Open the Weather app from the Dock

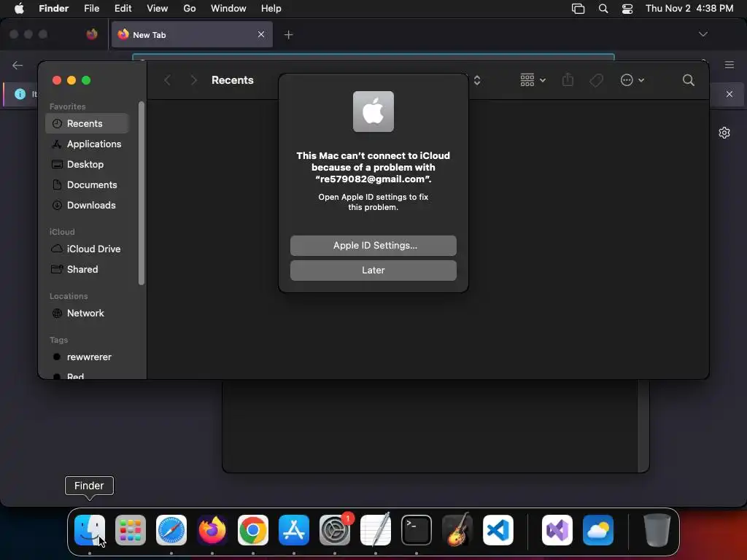pos(598,530)
